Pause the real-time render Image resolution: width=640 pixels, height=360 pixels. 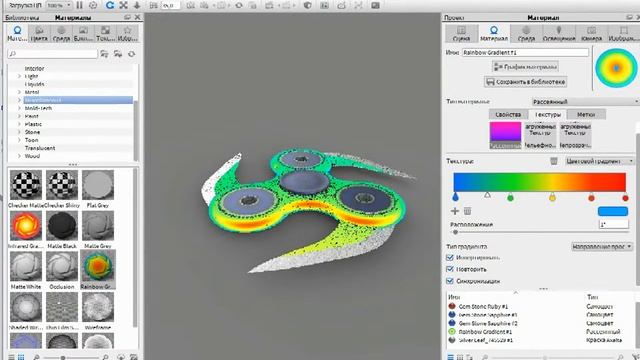click(80, 5)
